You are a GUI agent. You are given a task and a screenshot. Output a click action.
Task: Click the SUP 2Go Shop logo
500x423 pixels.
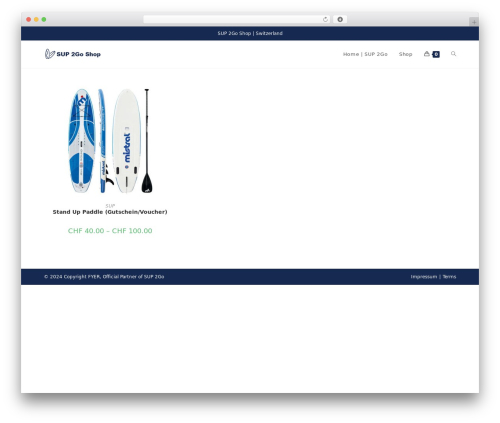(x=73, y=54)
